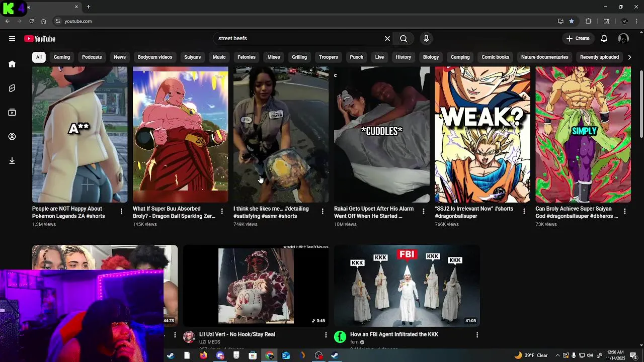The image size is (644, 362).
Task: Open the Chrome three-dot menu
Action: (x=637, y=21)
